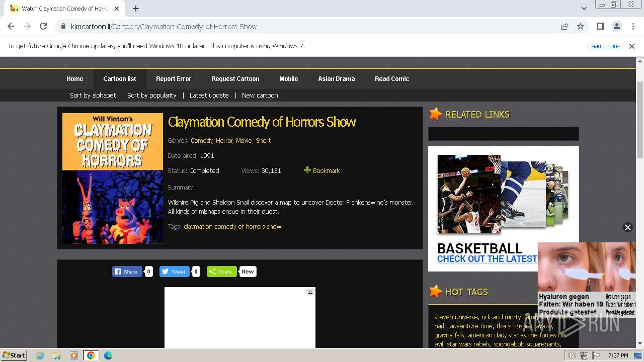Viewport: 644px width, 362px height.
Task: Go forward in browser history
Action: pos(27,26)
